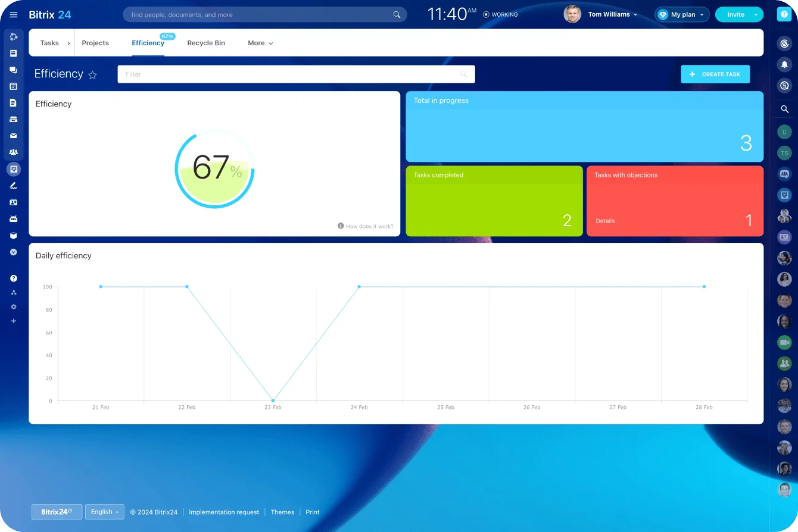The image size is (798, 532).
Task: Open the Settings gear in left sidebar
Action: pyautogui.click(x=13, y=307)
